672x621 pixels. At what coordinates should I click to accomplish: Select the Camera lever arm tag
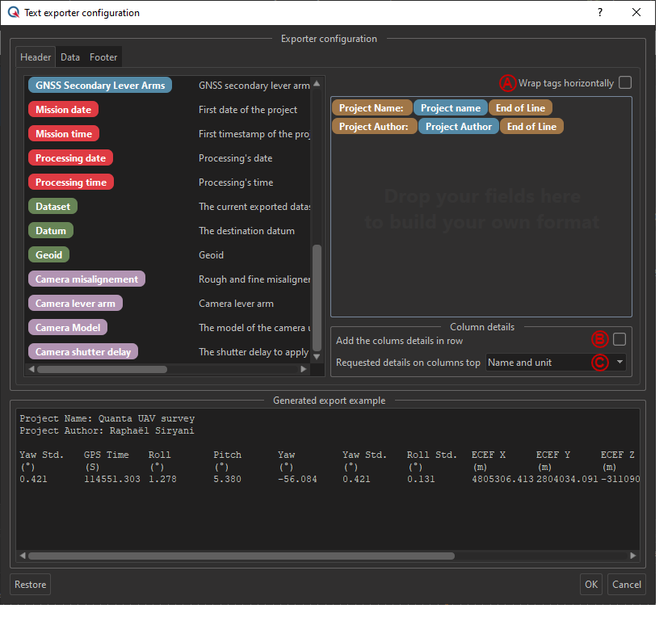coord(78,303)
